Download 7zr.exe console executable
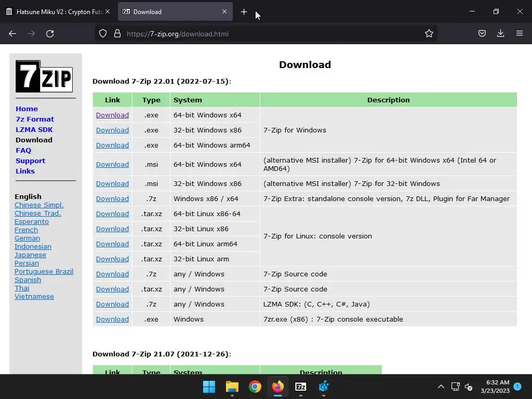Viewport: 532px width, 399px height. click(112, 320)
